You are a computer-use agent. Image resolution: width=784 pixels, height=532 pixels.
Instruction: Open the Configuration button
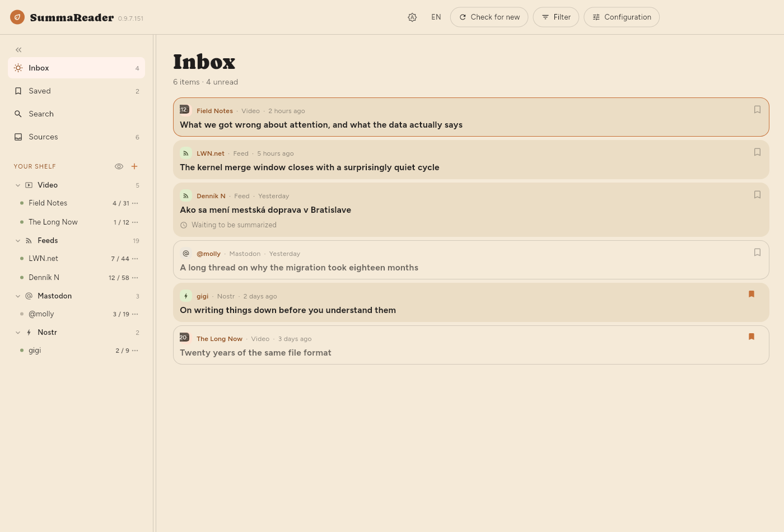(622, 17)
